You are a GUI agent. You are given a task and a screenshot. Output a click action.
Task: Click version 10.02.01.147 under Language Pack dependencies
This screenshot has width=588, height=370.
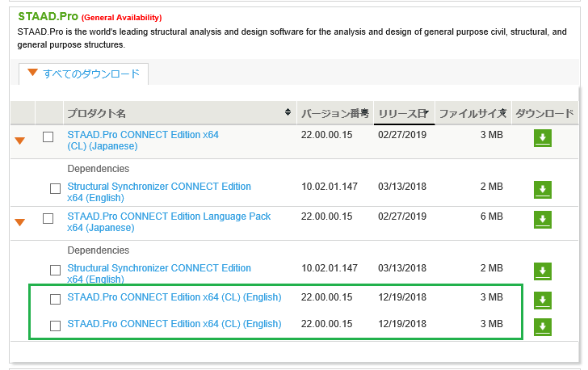pyautogui.click(x=330, y=268)
